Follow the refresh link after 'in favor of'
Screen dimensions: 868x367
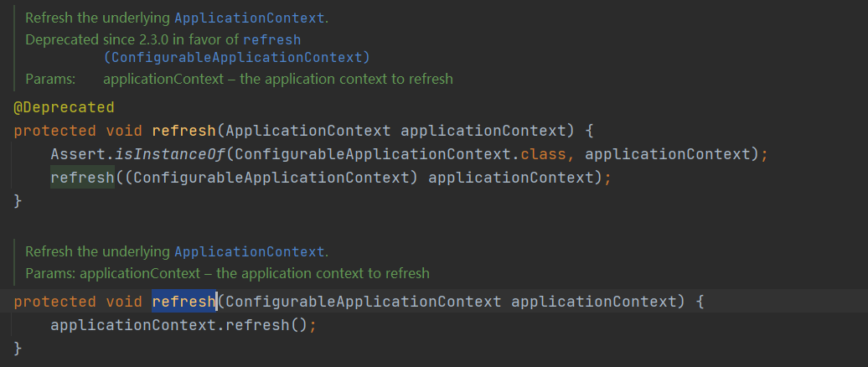pos(271,40)
